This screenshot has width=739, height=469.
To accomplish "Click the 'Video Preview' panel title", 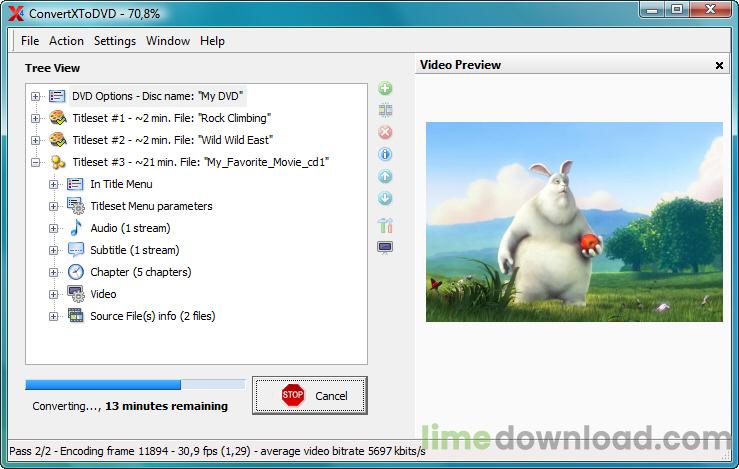I will pos(460,65).
